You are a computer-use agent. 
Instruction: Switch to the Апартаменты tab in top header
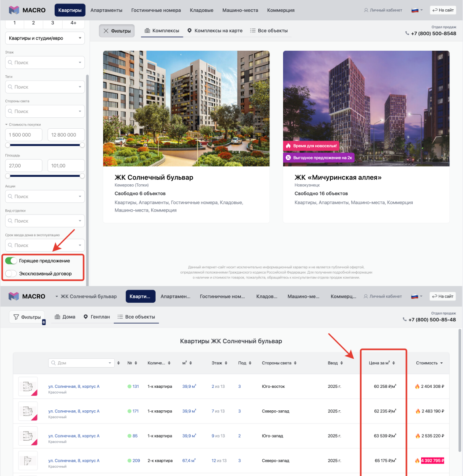tap(106, 10)
